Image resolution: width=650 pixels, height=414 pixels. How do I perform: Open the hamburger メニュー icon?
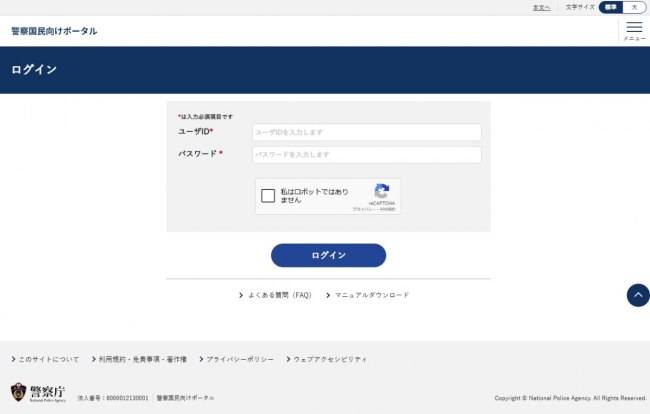(634, 30)
